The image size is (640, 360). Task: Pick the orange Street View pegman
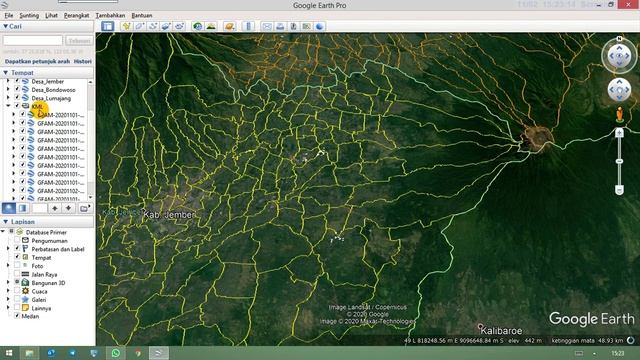620,114
